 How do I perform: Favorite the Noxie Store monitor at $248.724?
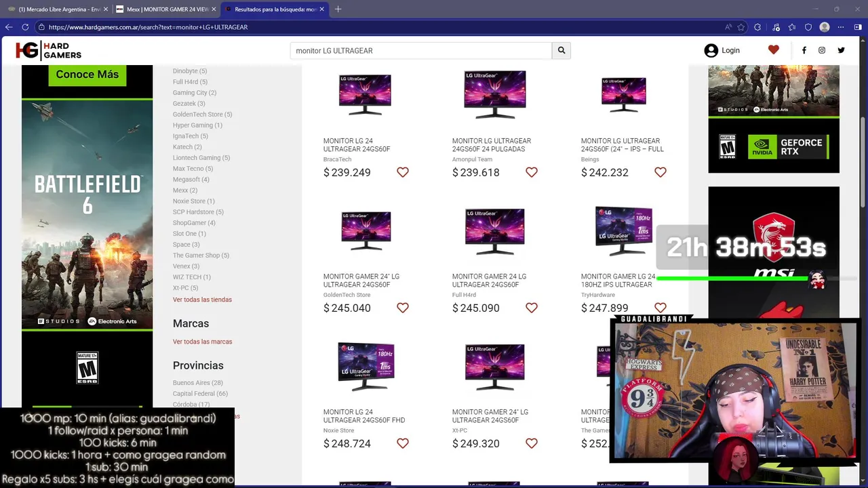[x=403, y=443]
